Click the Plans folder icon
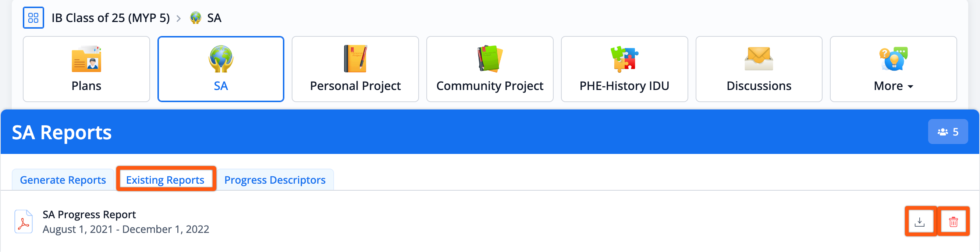 (x=86, y=59)
